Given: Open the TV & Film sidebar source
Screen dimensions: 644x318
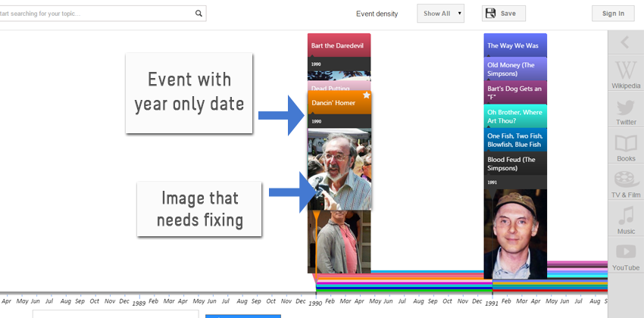Looking at the screenshot, I should tap(625, 185).
